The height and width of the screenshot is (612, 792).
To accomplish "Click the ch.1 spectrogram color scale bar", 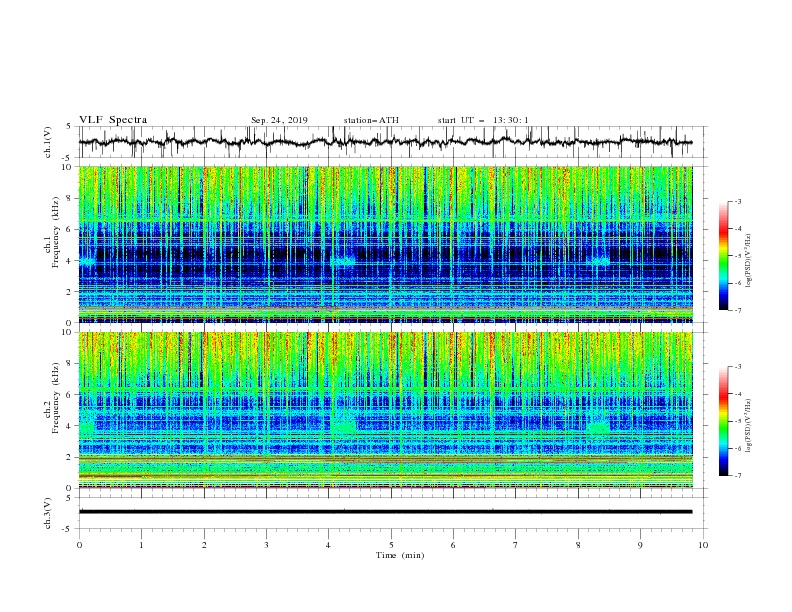I will 723,256.
